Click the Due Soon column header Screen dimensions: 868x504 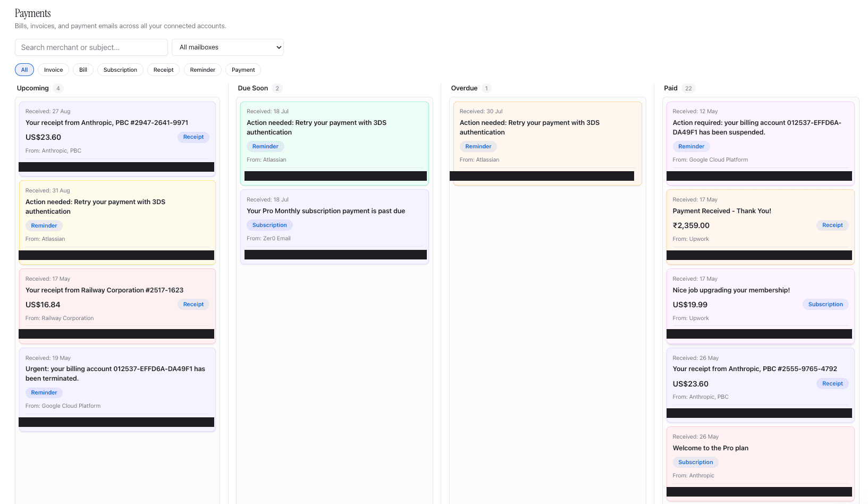pos(253,88)
